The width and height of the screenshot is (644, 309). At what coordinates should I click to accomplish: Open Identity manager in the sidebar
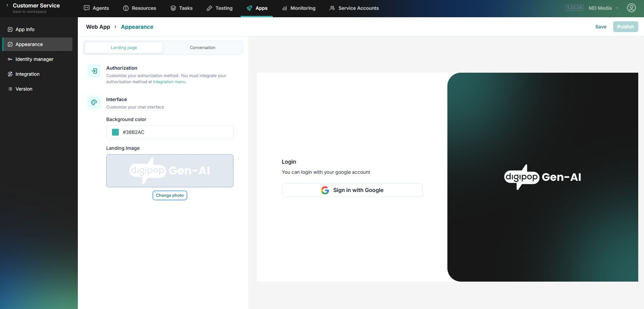[34, 59]
